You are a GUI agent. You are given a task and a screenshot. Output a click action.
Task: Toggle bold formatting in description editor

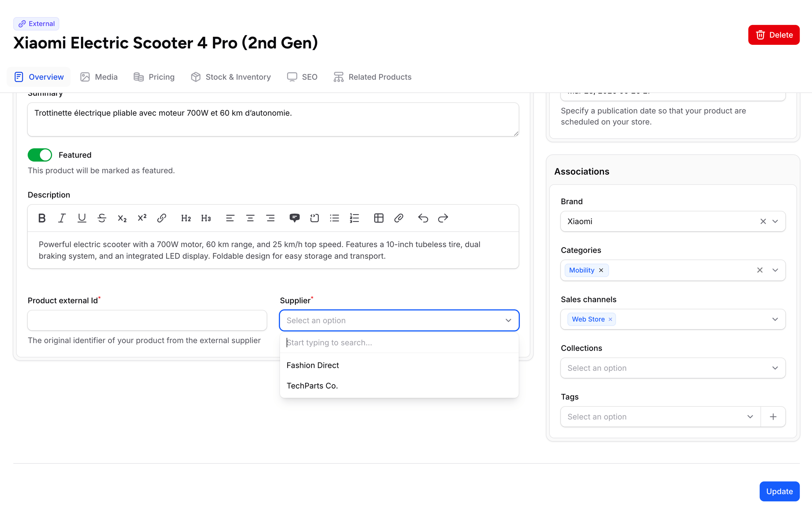tap(42, 218)
